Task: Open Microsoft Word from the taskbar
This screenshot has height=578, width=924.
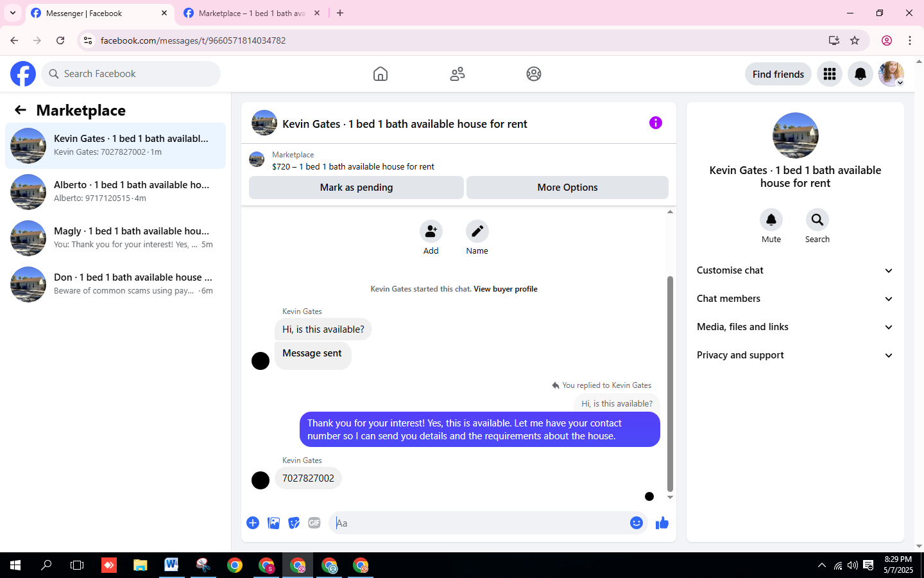Action: [171, 565]
